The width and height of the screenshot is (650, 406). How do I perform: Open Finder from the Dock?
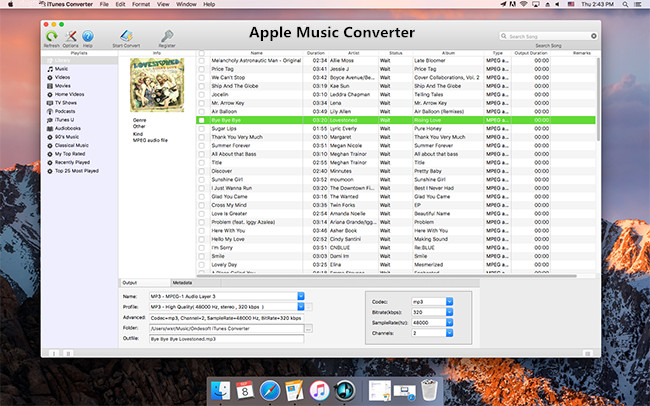pyautogui.click(x=221, y=391)
